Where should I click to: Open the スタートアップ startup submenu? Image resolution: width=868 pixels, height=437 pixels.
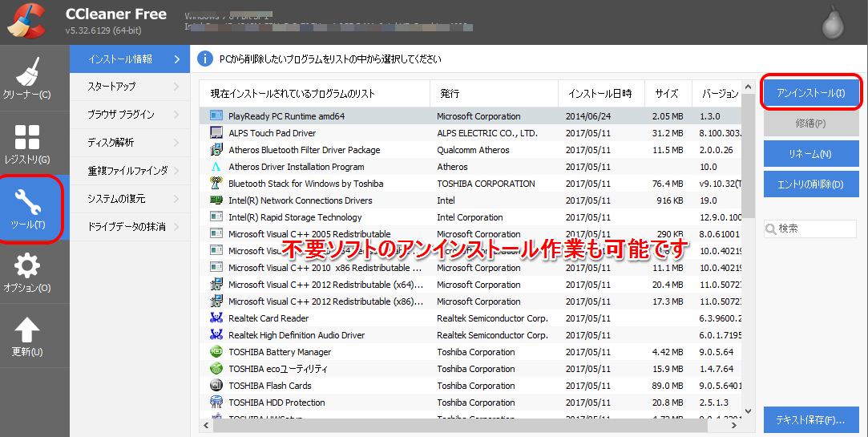point(130,87)
